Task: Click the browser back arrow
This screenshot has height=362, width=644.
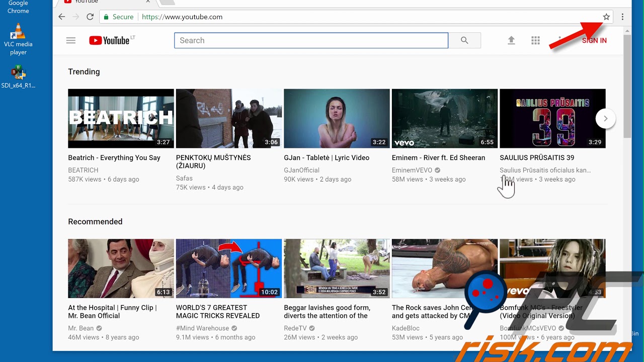Action: coord(62,17)
